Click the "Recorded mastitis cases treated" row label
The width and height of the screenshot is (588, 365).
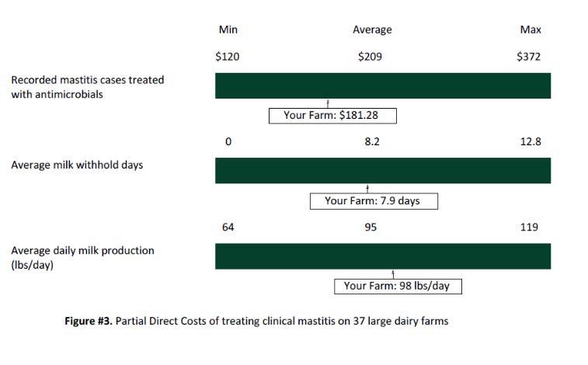tap(88, 79)
